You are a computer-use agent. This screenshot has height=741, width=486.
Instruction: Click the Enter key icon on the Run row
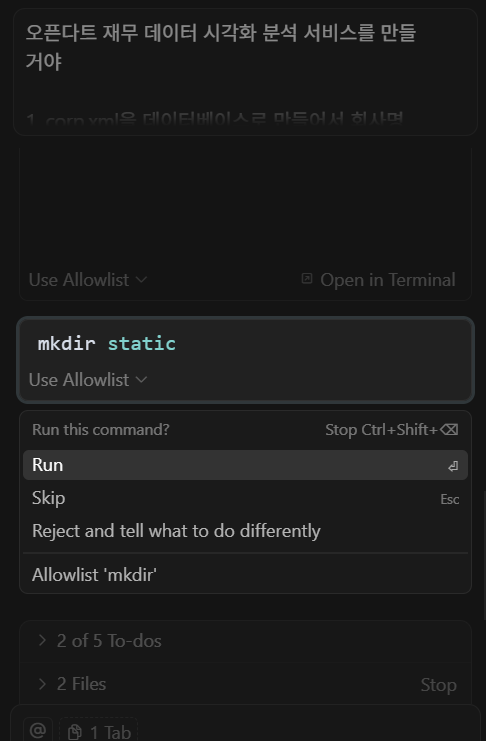[453, 466]
